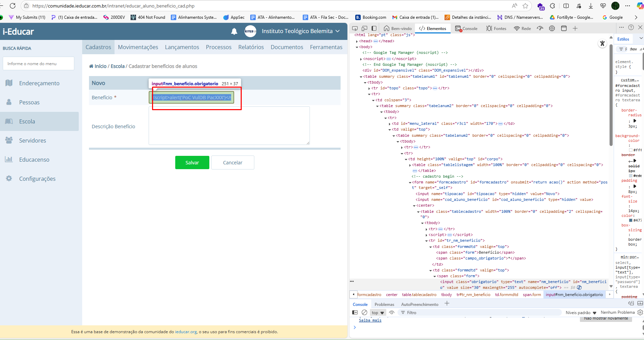Expand the noscript element node
Screen dimensions: 644x340
coord(361,59)
